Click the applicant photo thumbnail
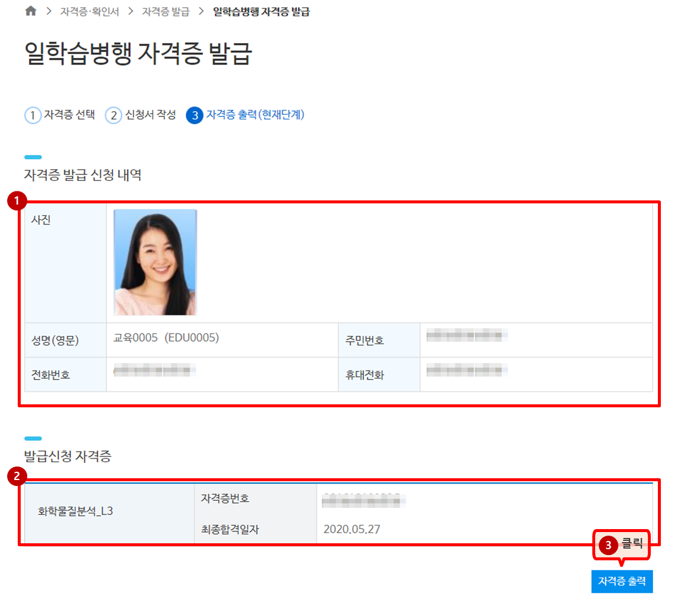 point(155,262)
